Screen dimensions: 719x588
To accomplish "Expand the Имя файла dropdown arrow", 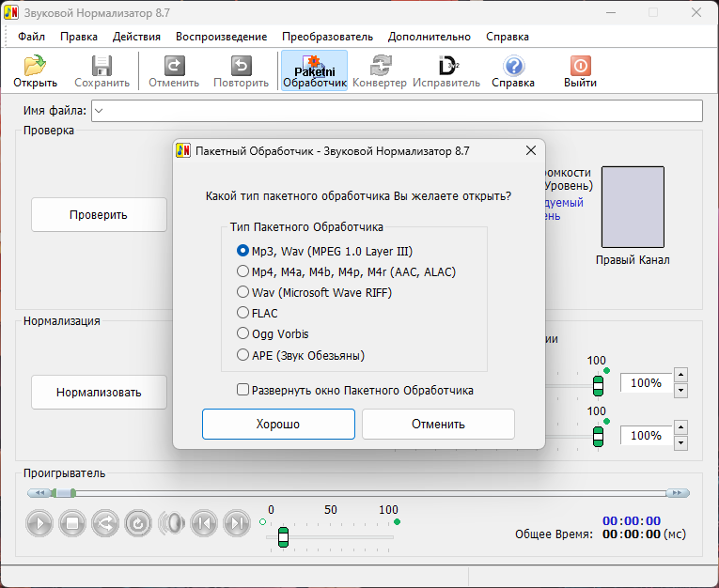I will [99, 111].
